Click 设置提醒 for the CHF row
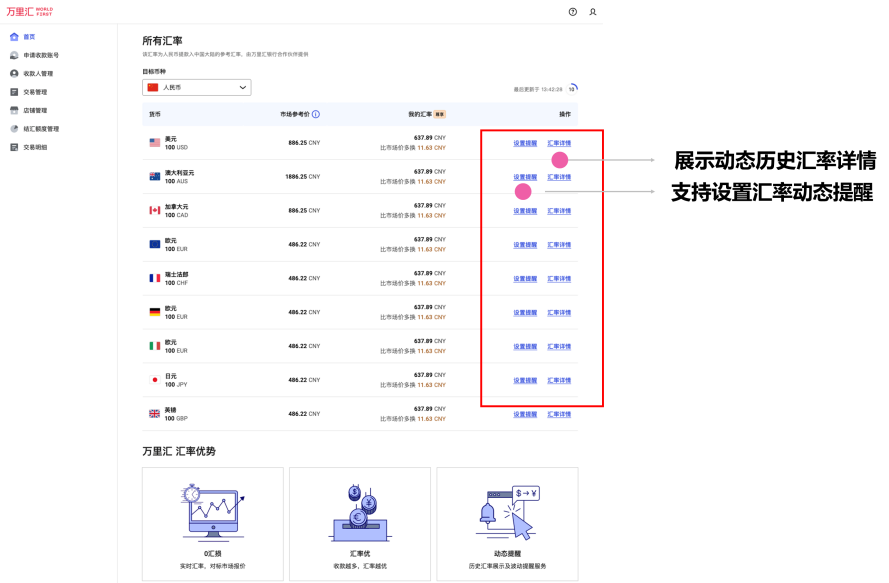889x583 pixels. tap(525, 279)
